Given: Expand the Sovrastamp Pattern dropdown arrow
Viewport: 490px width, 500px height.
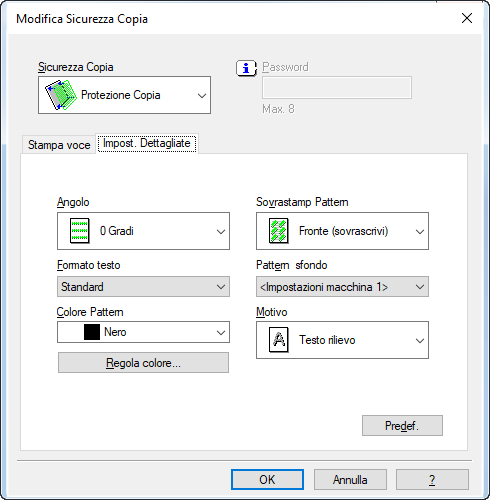Looking at the screenshot, I should [420, 231].
